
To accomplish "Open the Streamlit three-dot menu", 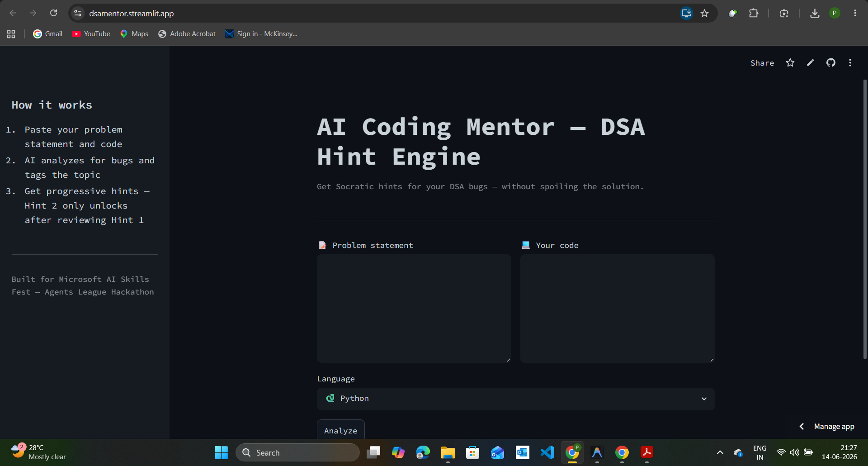I will [x=850, y=63].
